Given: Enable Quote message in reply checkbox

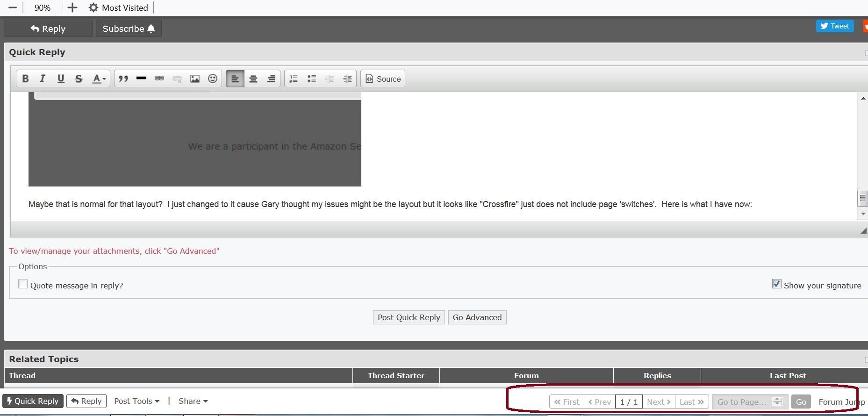Looking at the screenshot, I should point(23,284).
